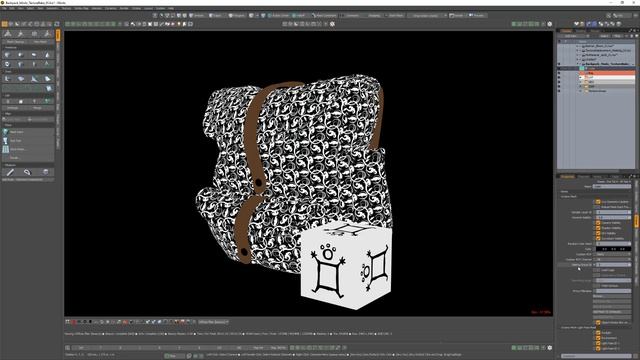Choose the lasso-shaped icon in left panel bottom

(27, 172)
